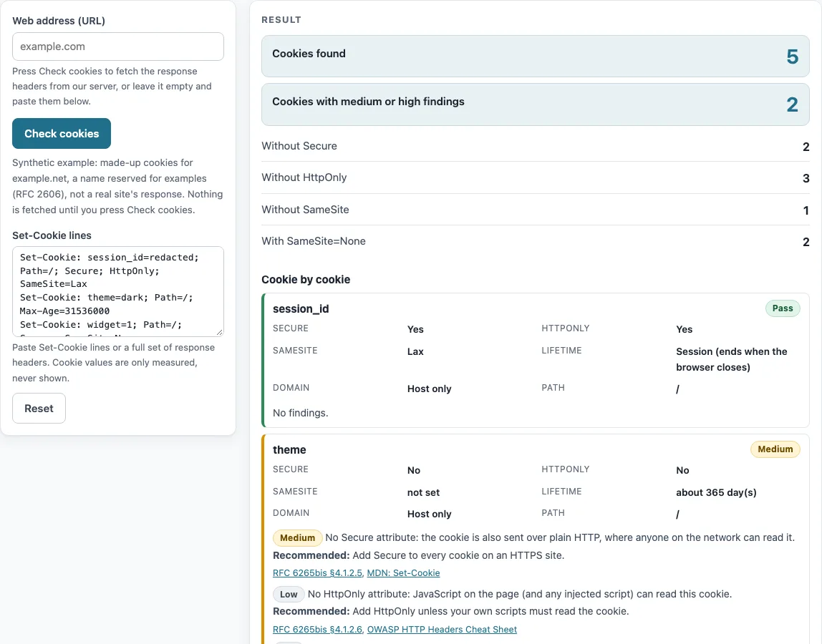Image resolution: width=822 pixels, height=644 pixels.
Task: Click the session_id cookie name
Action: point(301,308)
